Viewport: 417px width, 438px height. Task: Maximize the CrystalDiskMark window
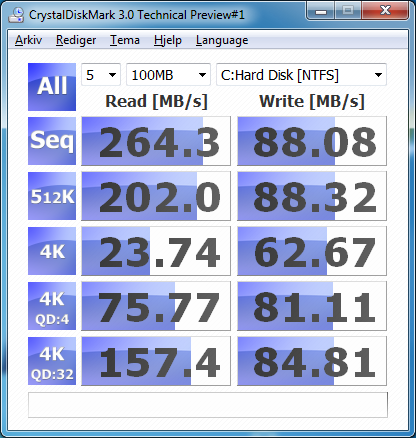[x=348, y=11]
